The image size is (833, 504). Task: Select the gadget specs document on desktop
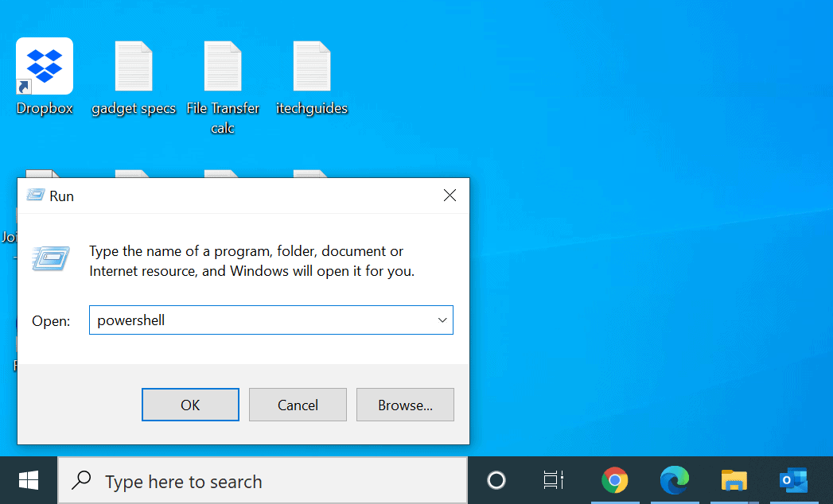click(133, 66)
